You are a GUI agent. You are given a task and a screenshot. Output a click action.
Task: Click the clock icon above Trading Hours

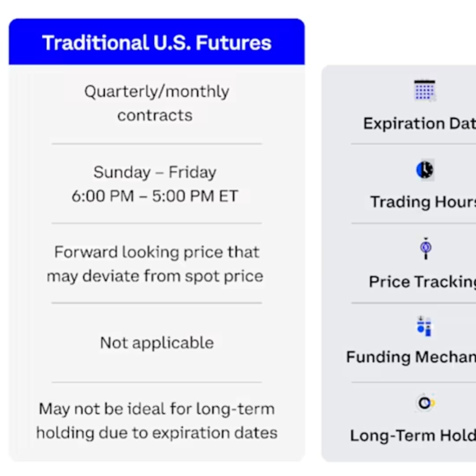click(425, 170)
